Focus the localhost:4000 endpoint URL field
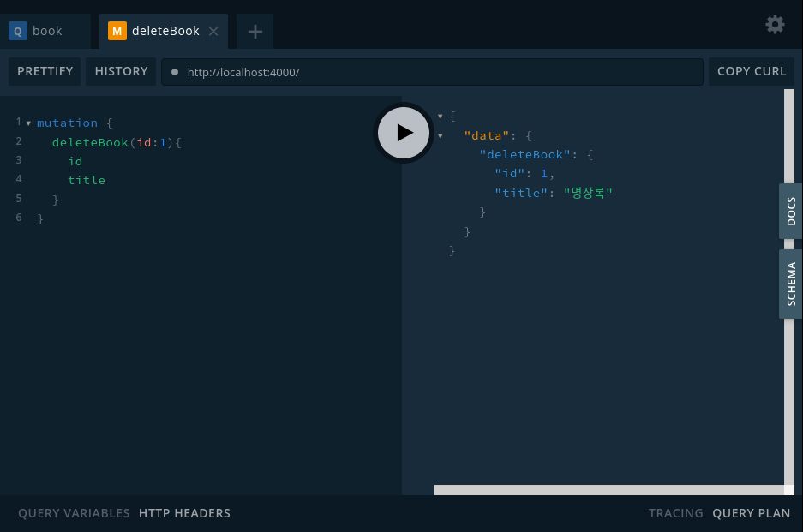The width and height of the screenshot is (803, 532). coord(432,72)
